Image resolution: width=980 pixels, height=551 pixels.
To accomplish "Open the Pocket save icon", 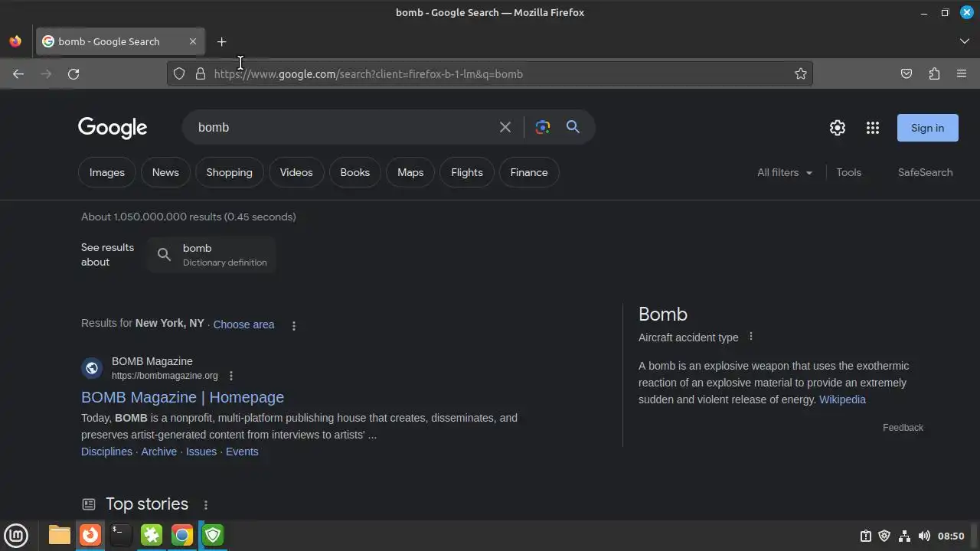I will click(906, 73).
